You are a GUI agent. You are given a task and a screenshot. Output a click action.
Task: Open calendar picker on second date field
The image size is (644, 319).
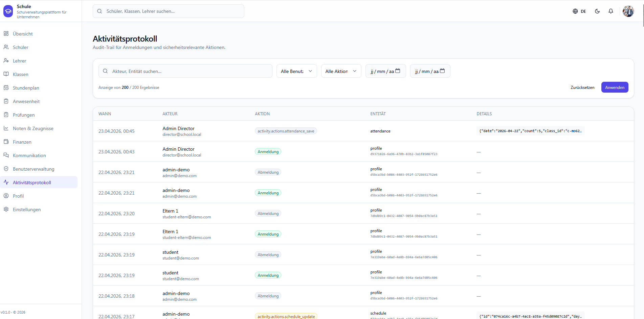[442, 71]
